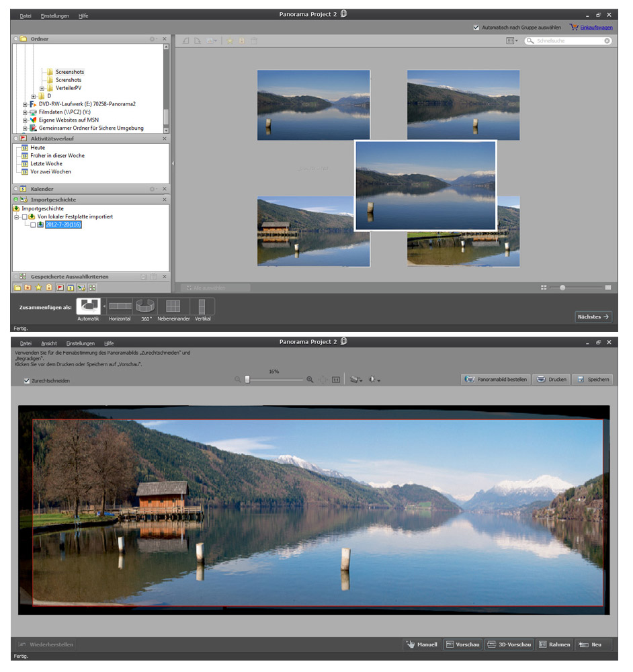Image resolution: width=633 pixels, height=672 pixels.
Task: Open the Hilfe menu in lower window
Action: click(109, 343)
